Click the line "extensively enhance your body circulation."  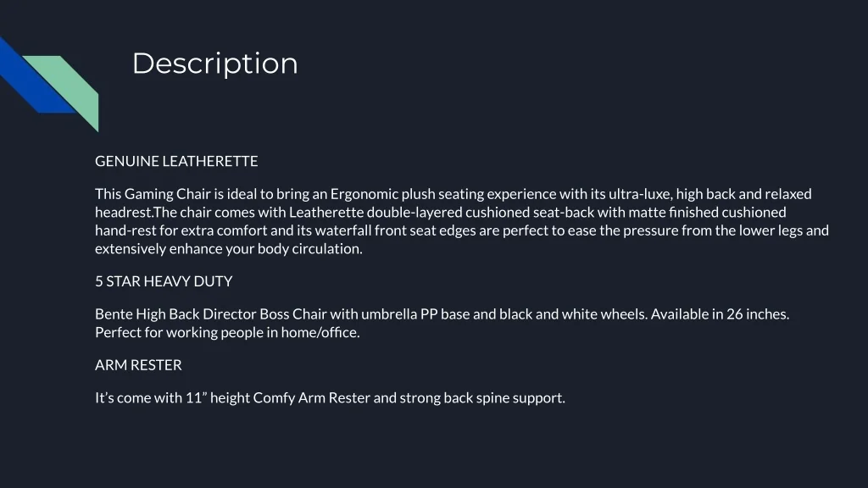coord(228,249)
